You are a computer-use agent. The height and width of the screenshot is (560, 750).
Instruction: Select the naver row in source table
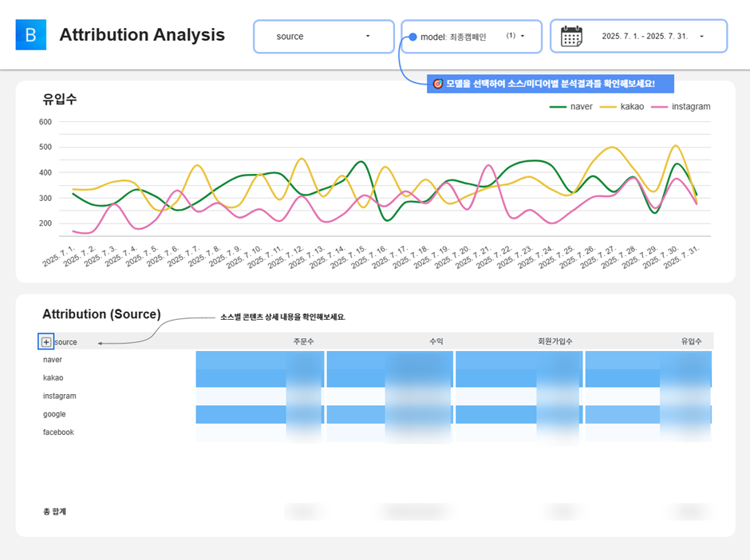pyautogui.click(x=53, y=360)
